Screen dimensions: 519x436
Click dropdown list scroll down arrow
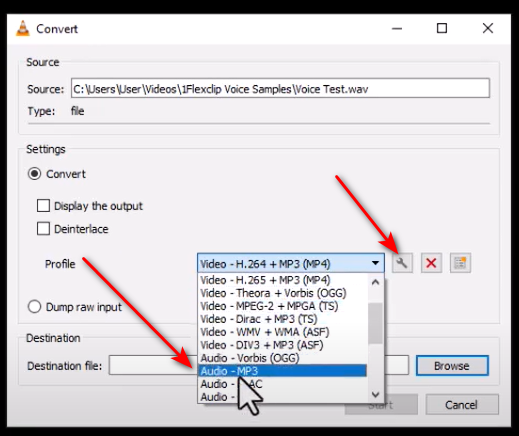coord(376,395)
